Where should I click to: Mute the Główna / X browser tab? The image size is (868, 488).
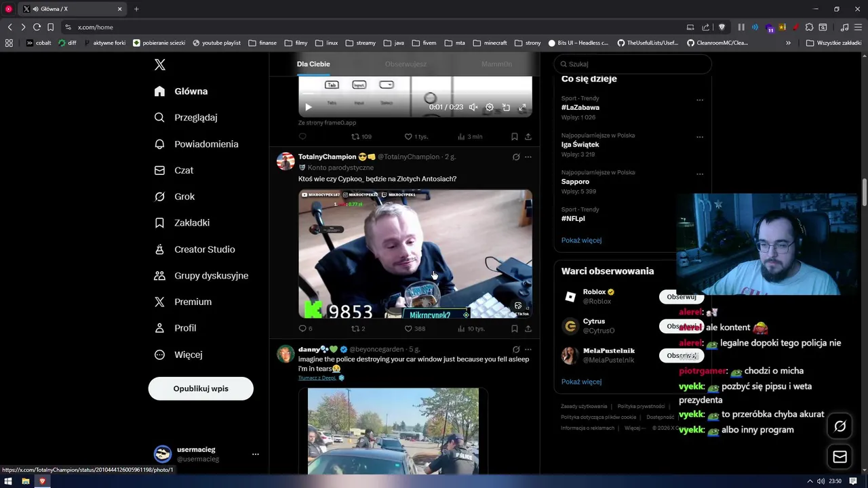click(35, 9)
